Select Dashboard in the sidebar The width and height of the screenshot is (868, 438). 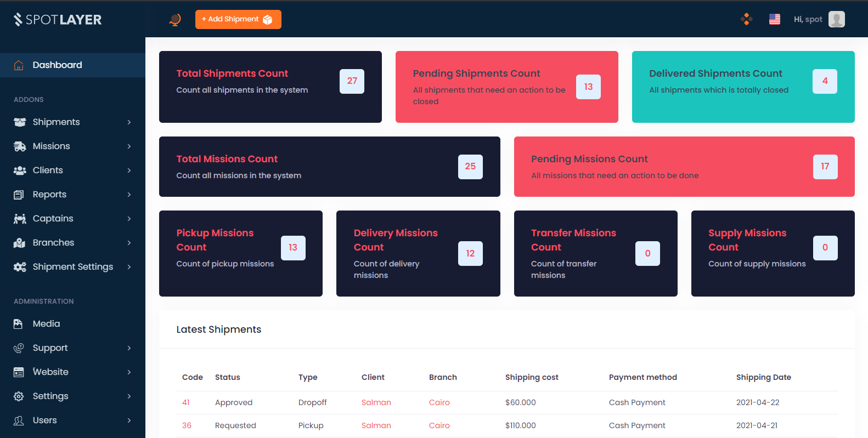[x=57, y=65]
